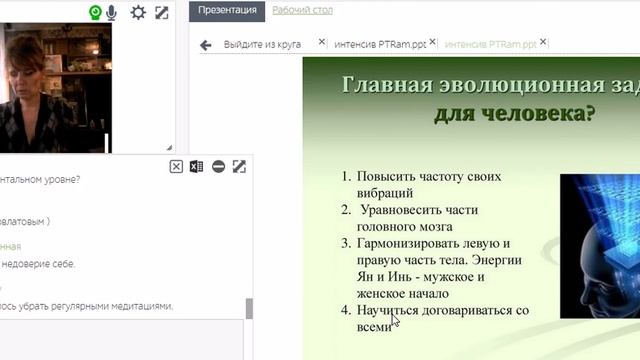The image size is (640, 360).
Task: Clear chat with the boxed X icon
Action: [176, 167]
